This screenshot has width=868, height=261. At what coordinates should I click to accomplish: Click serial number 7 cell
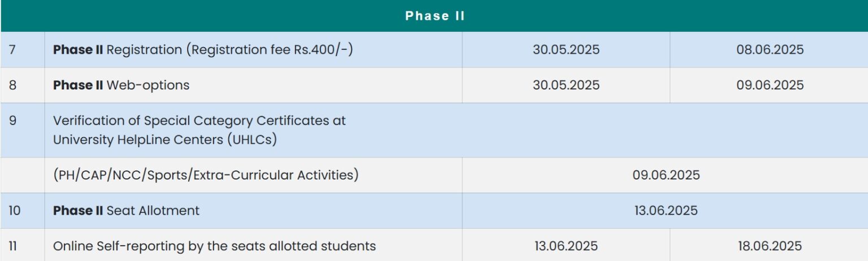coord(12,50)
